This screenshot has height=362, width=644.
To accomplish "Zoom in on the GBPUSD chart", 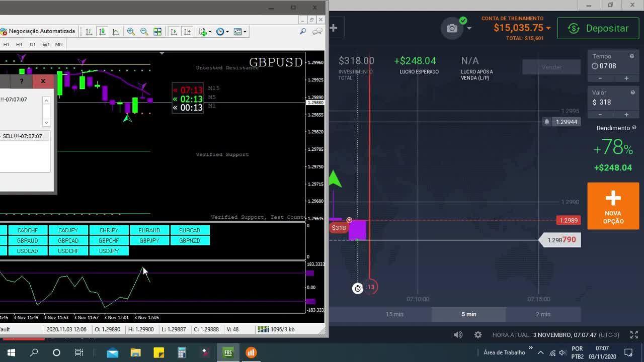I will 131,31.
